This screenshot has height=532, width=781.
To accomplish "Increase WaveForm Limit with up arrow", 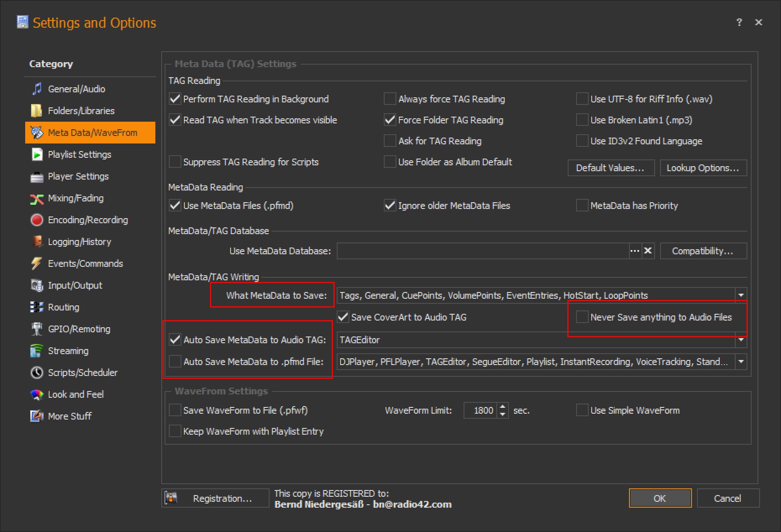I will click(503, 407).
